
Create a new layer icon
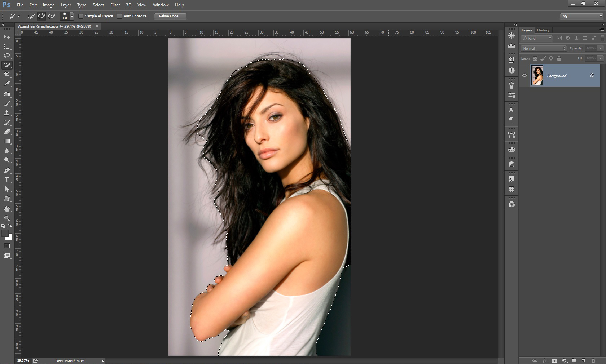[583, 360]
